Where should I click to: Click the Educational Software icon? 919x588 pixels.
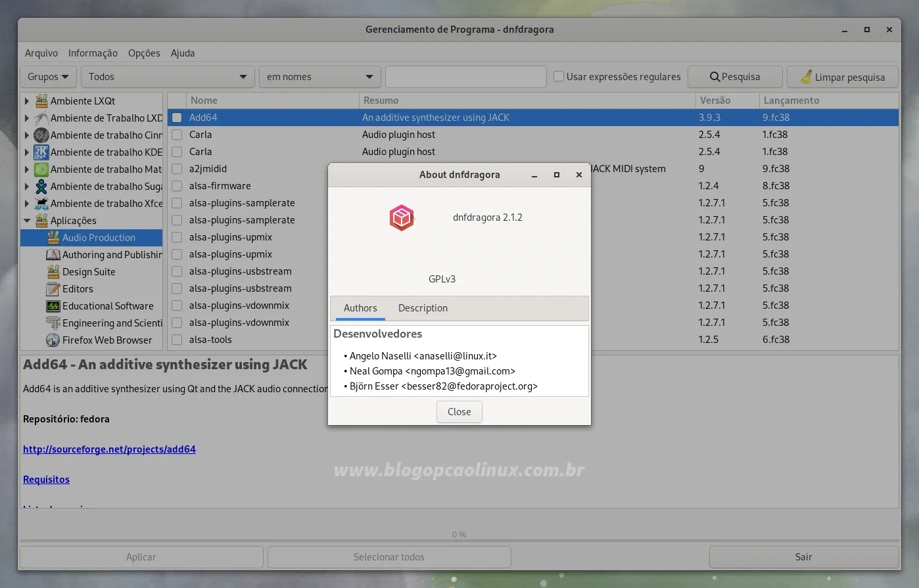(53, 305)
